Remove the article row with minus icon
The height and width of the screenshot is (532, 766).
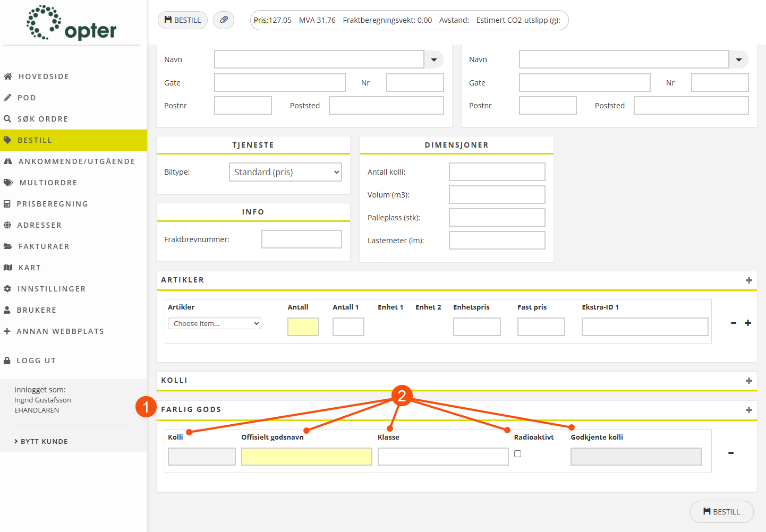[x=733, y=323]
